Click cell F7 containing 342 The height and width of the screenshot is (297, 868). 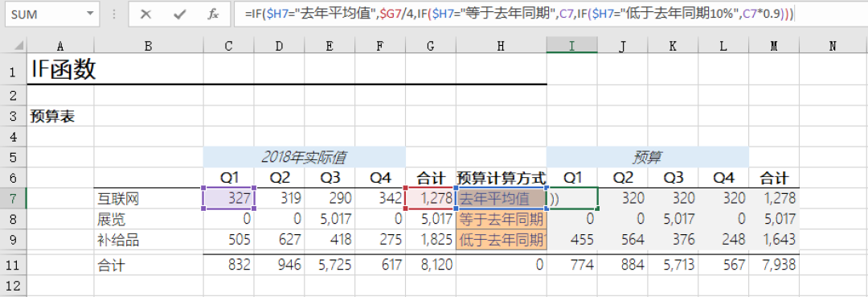(379, 198)
